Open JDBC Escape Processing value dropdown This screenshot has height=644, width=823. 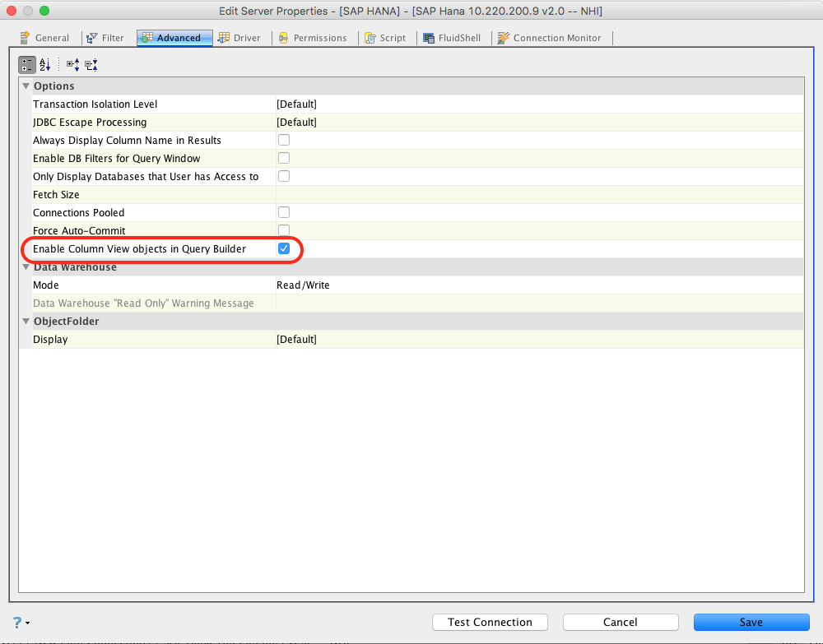pyautogui.click(x=540, y=123)
